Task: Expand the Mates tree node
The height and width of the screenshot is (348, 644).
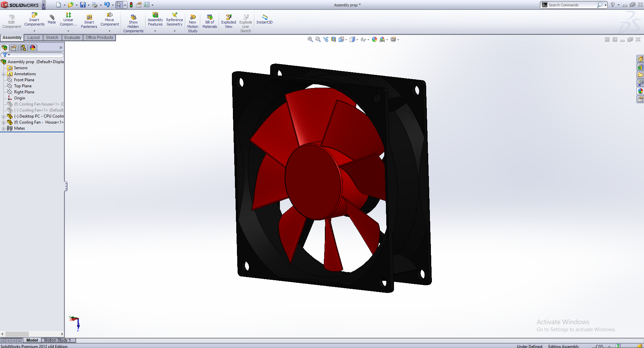Action: coord(3,129)
